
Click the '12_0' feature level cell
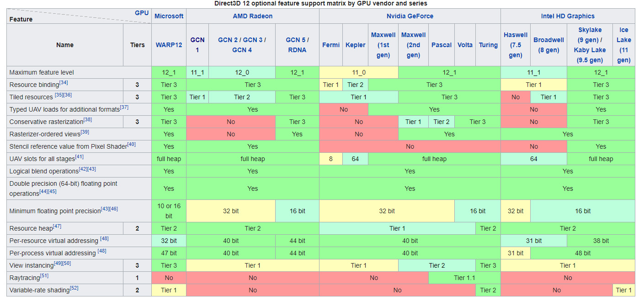[x=242, y=72]
